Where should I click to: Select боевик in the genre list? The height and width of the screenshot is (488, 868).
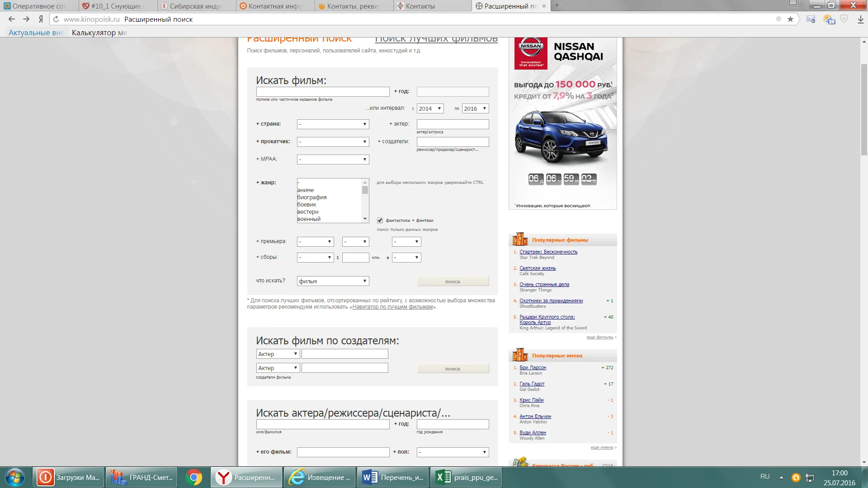pos(307,205)
